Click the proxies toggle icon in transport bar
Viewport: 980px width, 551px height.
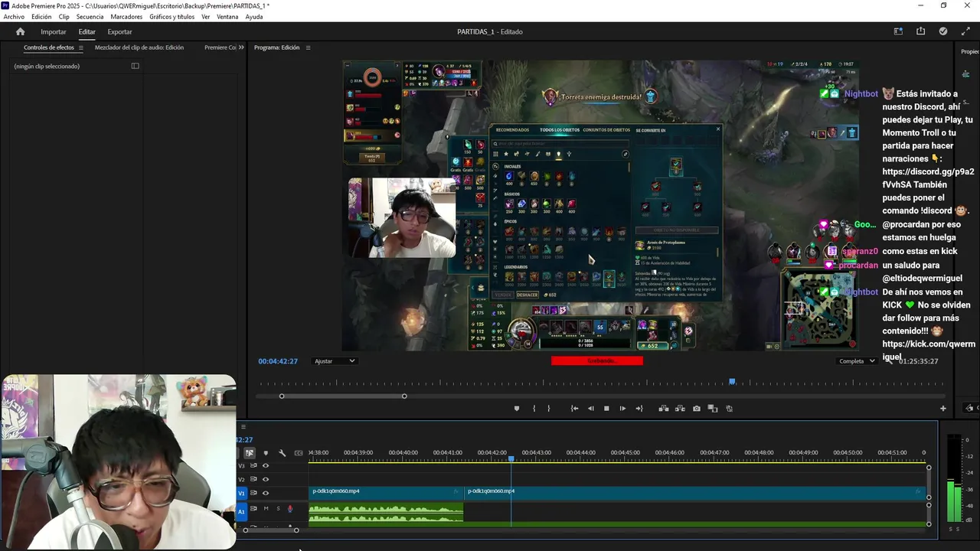[x=729, y=409]
